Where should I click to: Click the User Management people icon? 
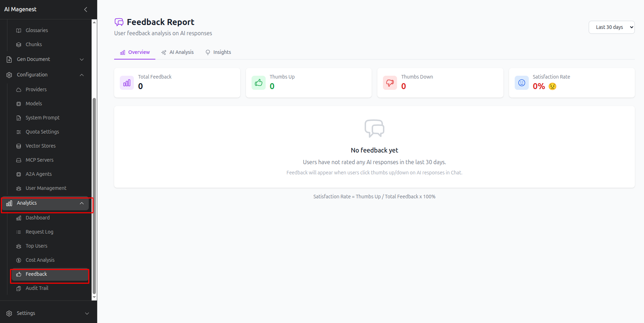pos(19,188)
